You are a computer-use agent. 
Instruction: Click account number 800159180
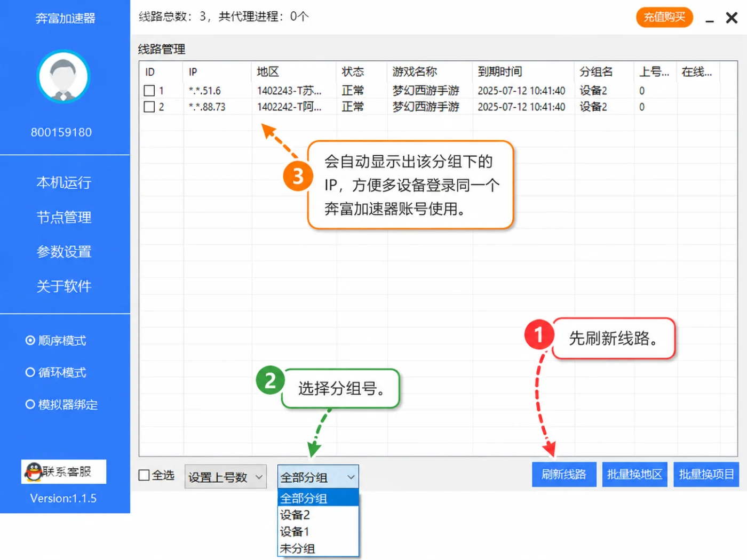pos(61,132)
